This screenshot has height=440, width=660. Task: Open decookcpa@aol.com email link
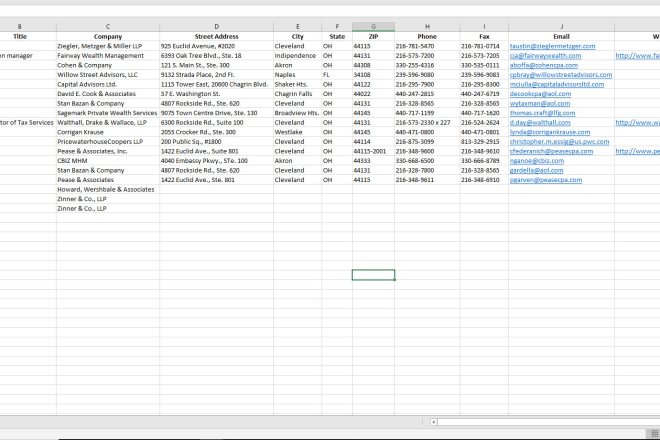point(540,94)
